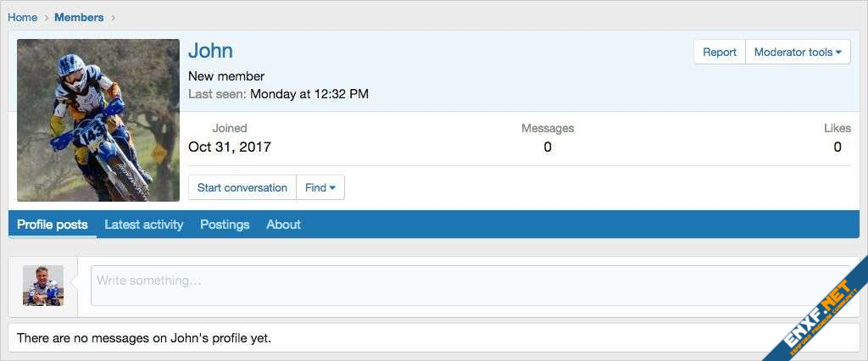The height and width of the screenshot is (361, 868).
Task: Open the Postings tab
Action: [x=225, y=225]
